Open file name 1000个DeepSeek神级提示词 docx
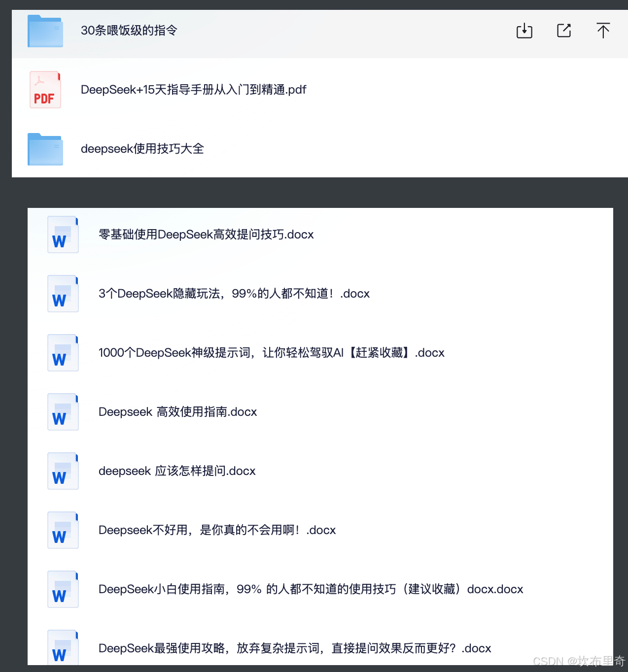Image resolution: width=628 pixels, height=672 pixels. [272, 353]
